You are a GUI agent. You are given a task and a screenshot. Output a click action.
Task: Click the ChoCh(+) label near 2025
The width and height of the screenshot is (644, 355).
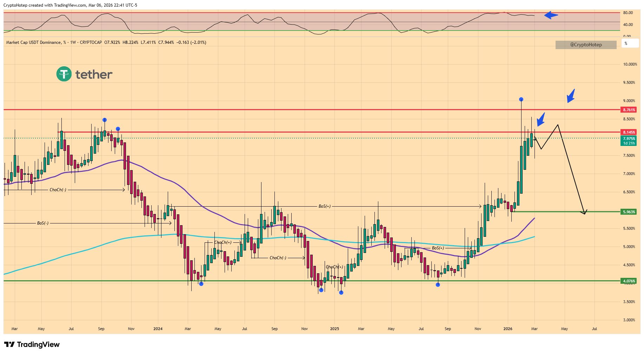(334, 267)
